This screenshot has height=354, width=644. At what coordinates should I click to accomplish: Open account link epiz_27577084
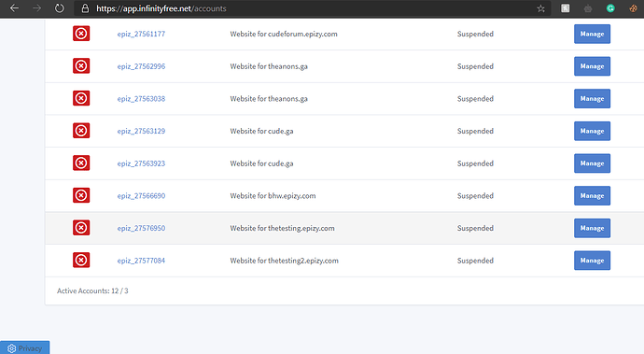coord(141,261)
